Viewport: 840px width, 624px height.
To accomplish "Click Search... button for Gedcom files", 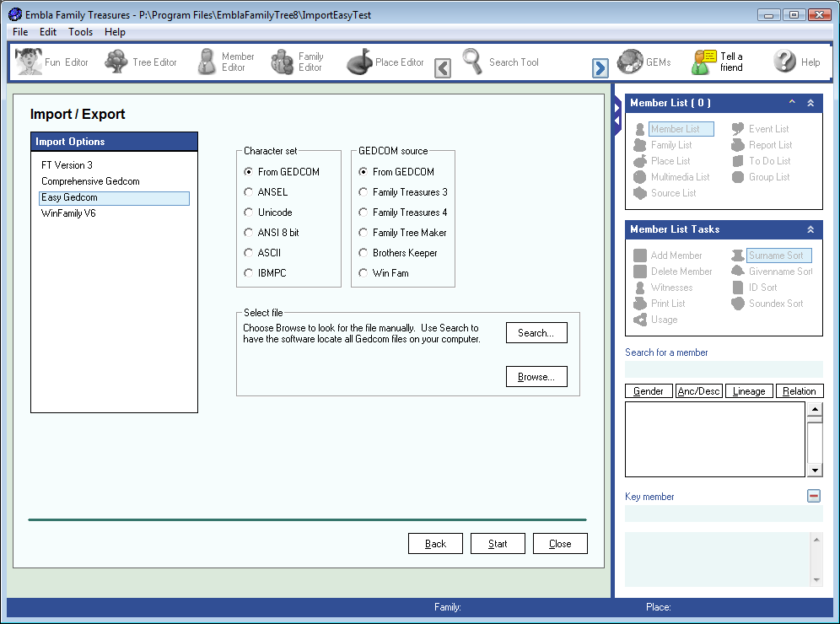I will [x=536, y=333].
